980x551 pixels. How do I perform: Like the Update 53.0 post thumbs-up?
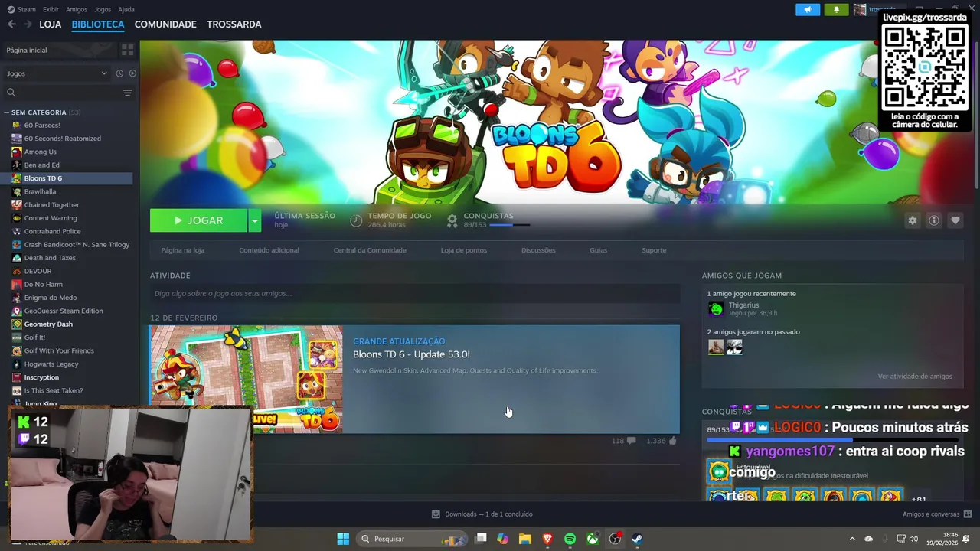pos(672,441)
